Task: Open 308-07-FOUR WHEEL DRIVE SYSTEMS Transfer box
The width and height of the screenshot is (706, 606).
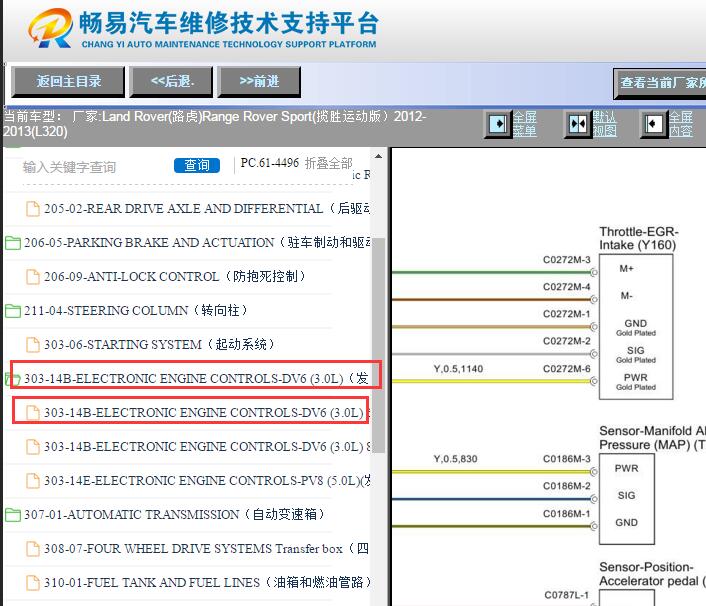Action: pyautogui.click(x=207, y=548)
